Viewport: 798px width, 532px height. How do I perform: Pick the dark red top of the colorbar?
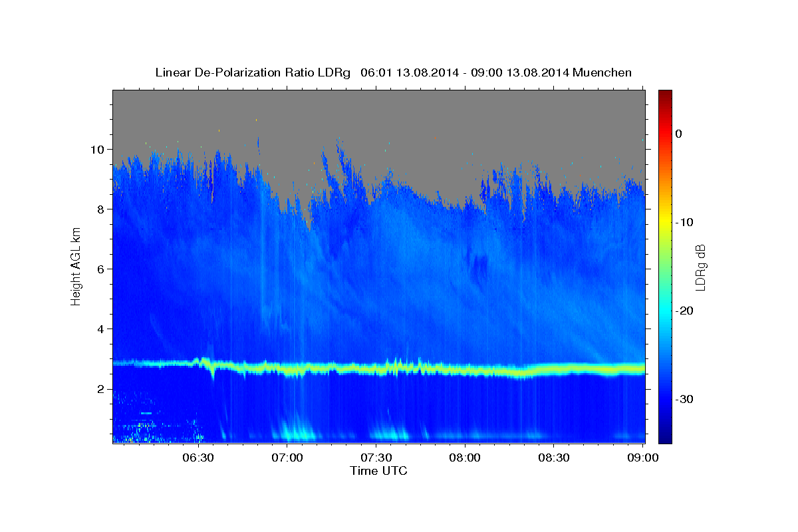[x=665, y=94]
